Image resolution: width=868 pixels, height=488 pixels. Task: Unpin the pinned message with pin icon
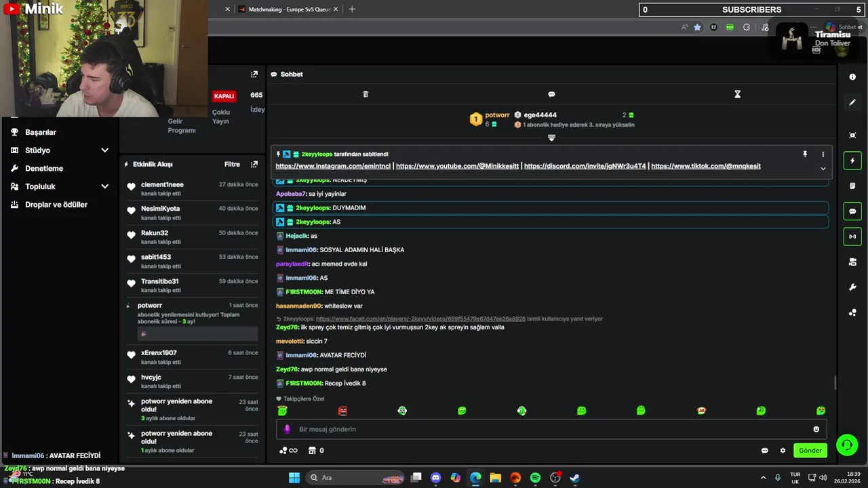pyautogui.click(x=805, y=155)
